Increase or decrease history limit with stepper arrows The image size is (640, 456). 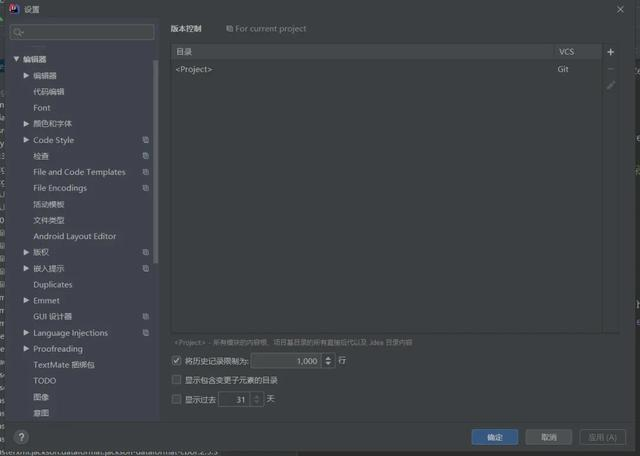(328, 361)
